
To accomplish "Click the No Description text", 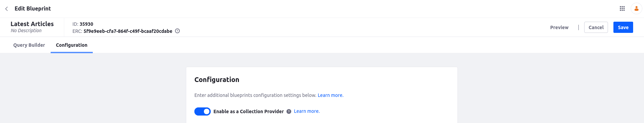I will (x=26, y=30).
